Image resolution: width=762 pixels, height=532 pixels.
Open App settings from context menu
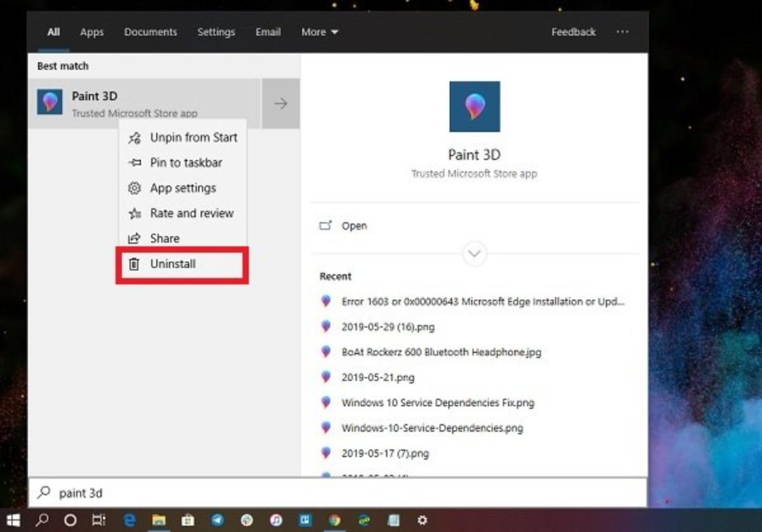coord(182,188)
